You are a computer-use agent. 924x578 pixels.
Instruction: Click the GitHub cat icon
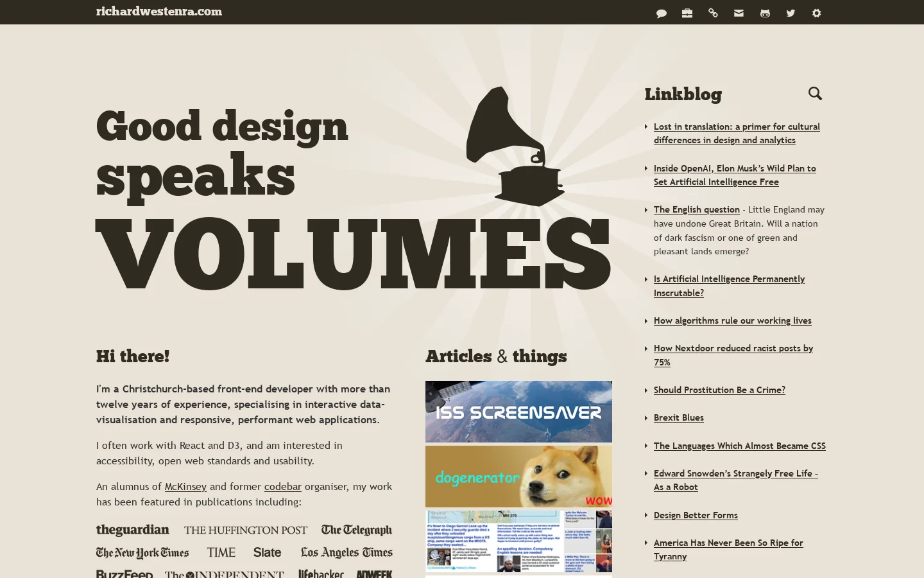tap(765, 13)
